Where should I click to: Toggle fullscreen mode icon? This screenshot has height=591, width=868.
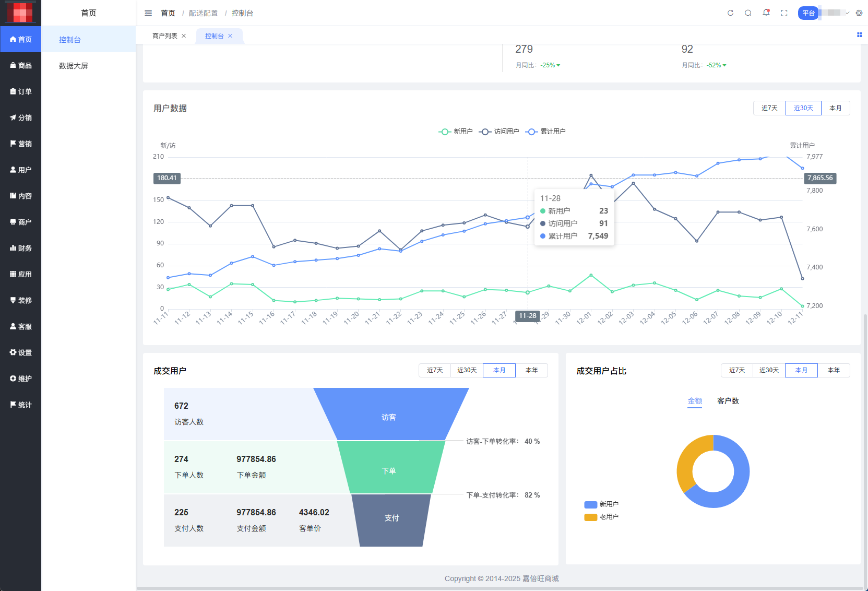(784, 13)
